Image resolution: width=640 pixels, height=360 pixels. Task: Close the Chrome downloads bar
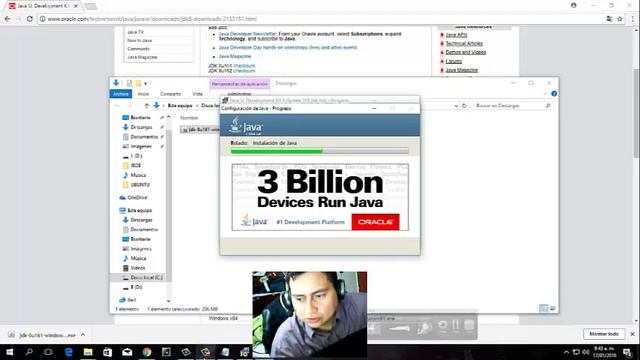[x=633, y=334]
